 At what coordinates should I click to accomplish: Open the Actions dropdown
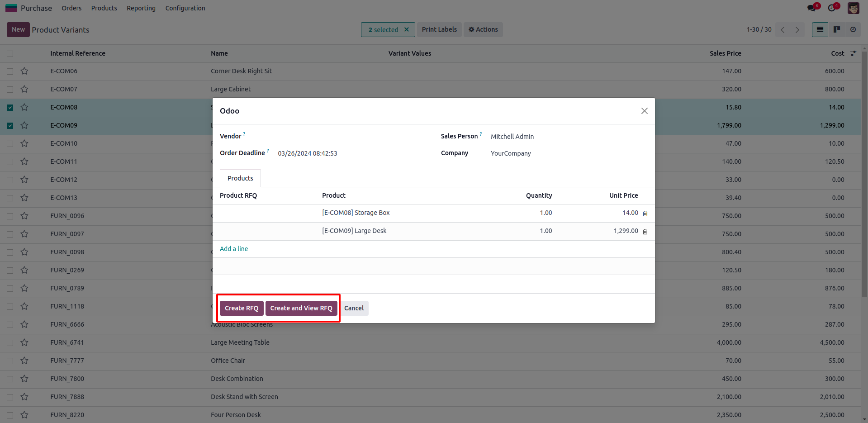pos(483,30)
